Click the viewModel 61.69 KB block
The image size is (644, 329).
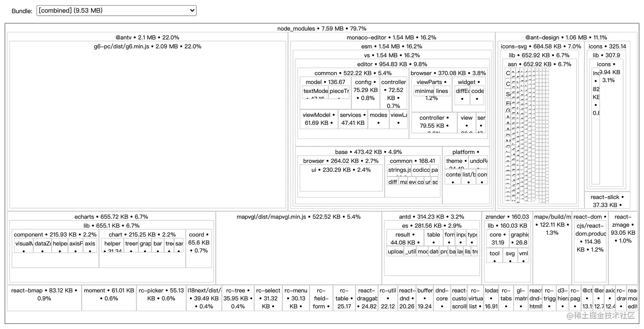click(319, 119)
